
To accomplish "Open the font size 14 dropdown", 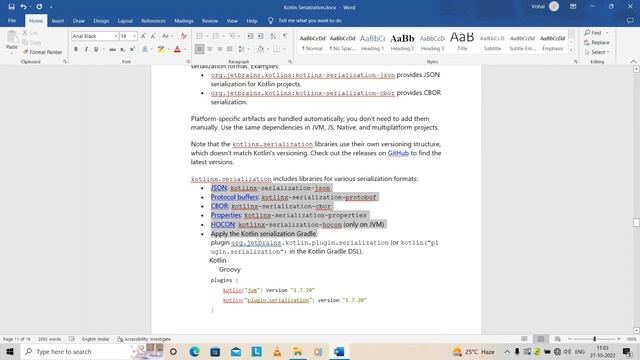I will [x=135, y=36].
